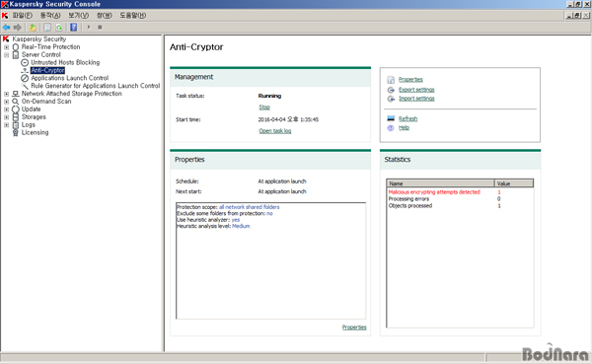
Task: Expand the Real-Time Protection node
Action: 7,47
